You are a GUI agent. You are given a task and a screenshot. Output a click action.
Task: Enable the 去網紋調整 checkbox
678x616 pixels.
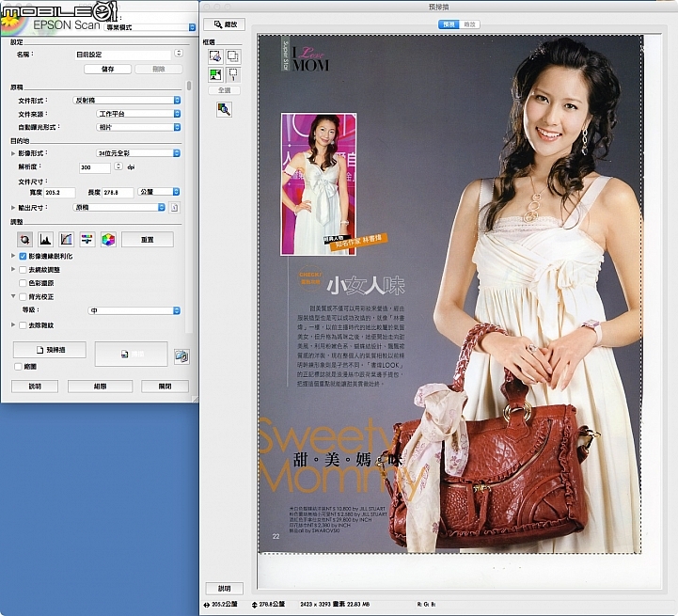[x=23, y=270]
